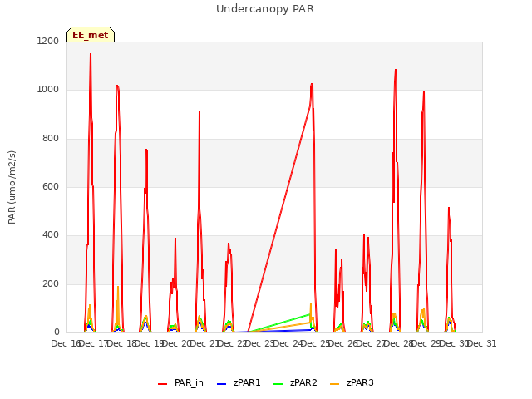Click the blue zPAR1 legend swatch

pos(221,384)
